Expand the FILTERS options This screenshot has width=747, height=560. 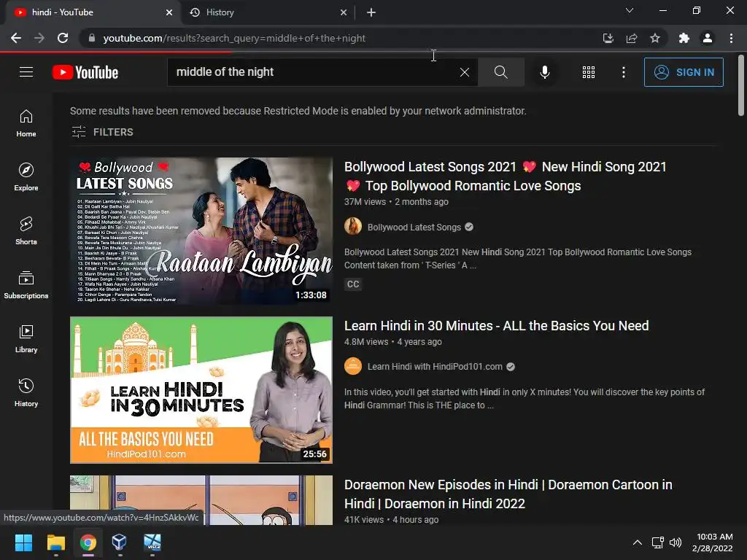(102, 132)
